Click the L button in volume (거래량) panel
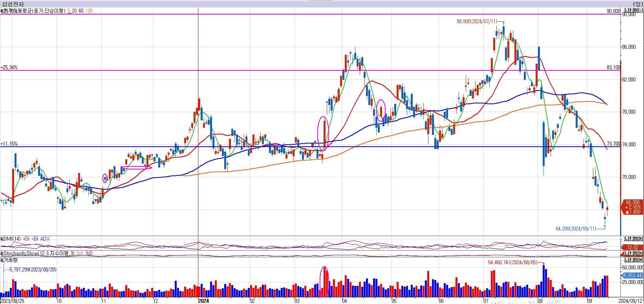Image resolution: width=644 pixels, height=304 pixels. (626, 260)
